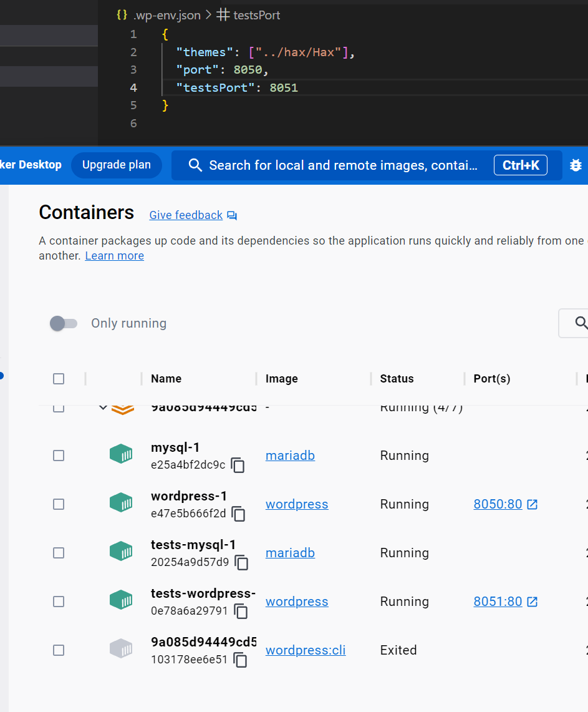Click the Exited status text
The height and width of the screenshot is (712, 588).
(398, 650)
